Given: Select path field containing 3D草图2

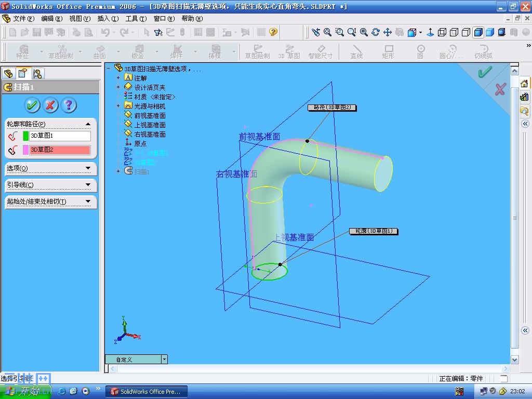Looking at the screenshot, I should tap(60, 150).
